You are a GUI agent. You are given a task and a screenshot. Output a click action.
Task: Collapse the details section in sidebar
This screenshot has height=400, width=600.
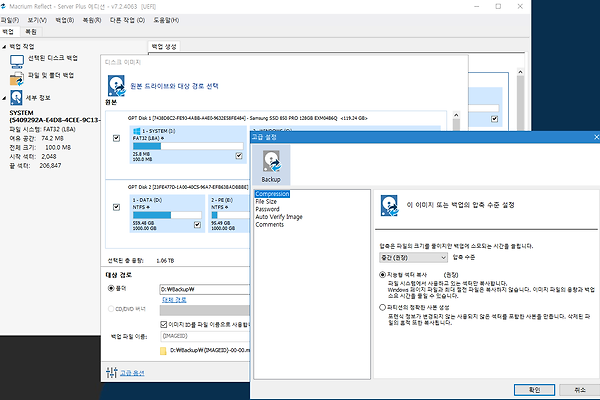pos(4,99)
